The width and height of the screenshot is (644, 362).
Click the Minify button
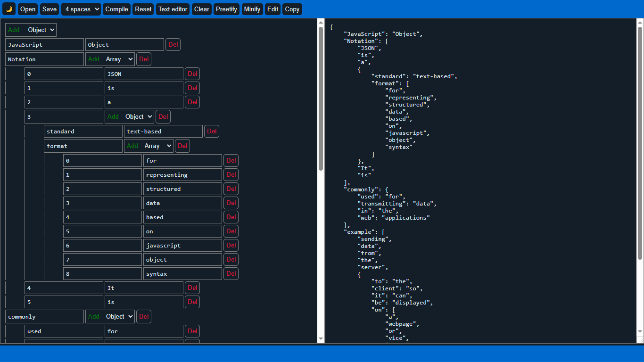(252, 9)
